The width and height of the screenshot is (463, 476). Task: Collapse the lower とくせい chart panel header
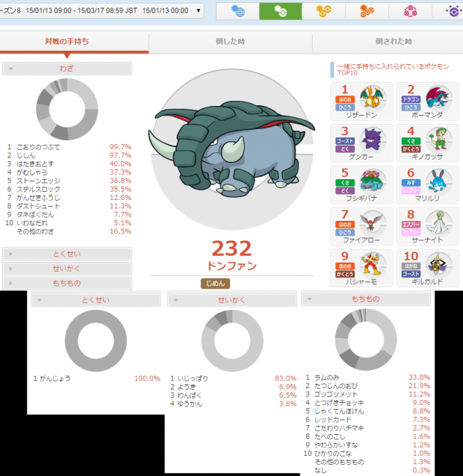pyautogui.click(x=96, y=300)
